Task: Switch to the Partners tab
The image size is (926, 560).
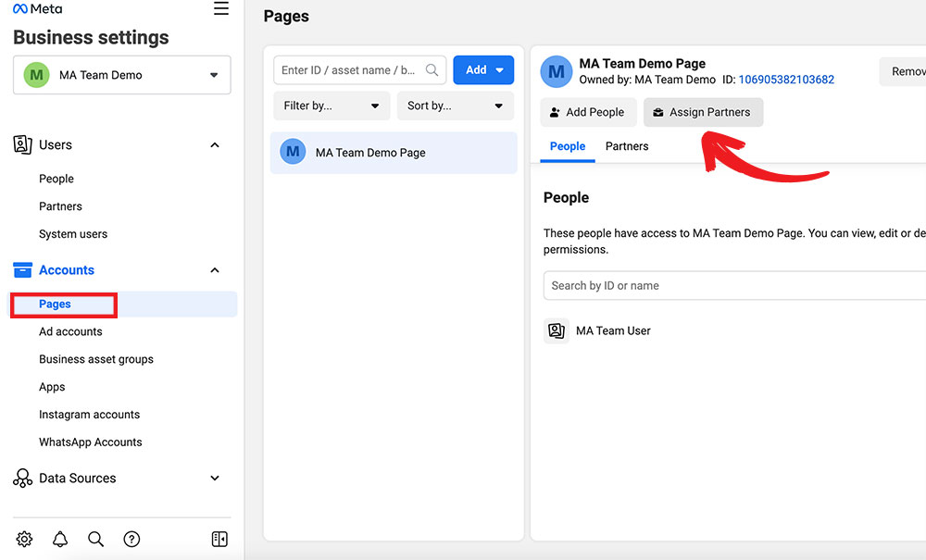Action: tap(627, 146)
